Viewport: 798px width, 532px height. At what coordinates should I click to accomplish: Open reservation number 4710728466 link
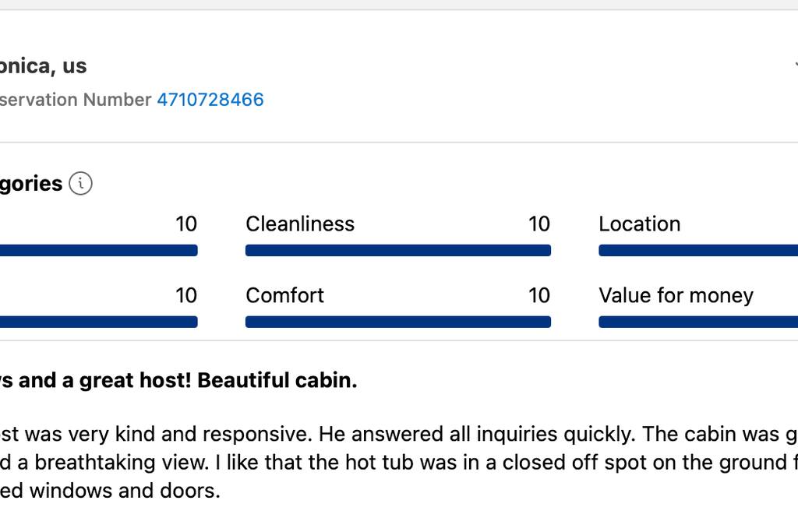pos(210,100)
